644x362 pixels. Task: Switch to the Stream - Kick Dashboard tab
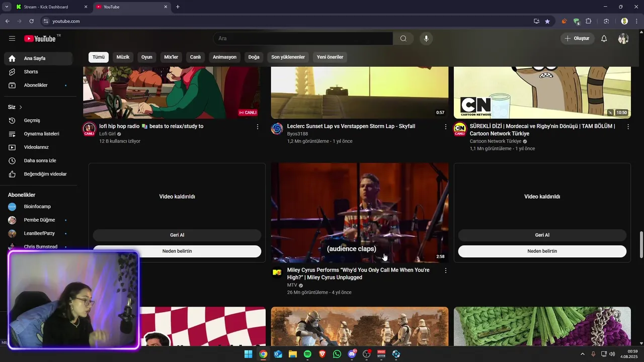click(x=51, y=7)
